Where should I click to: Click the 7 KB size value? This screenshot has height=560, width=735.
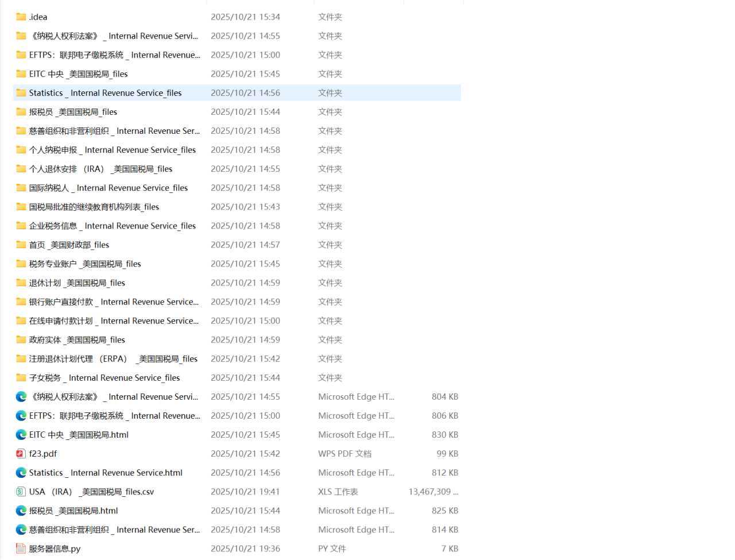tap(450, 548)
